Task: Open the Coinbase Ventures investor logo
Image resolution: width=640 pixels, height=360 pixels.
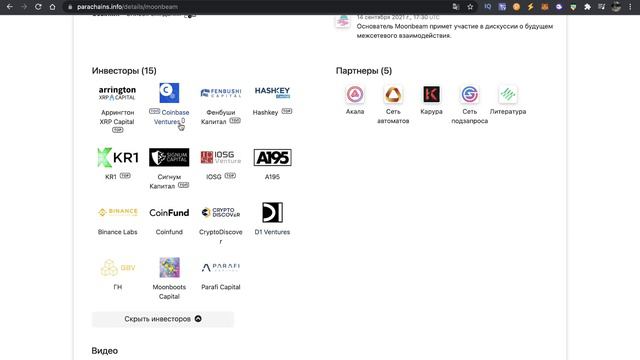Action: 169,93
